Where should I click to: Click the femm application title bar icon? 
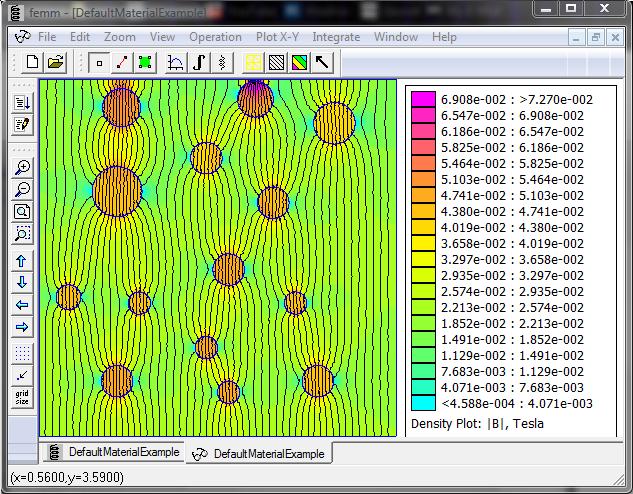[x=16, y=12]
